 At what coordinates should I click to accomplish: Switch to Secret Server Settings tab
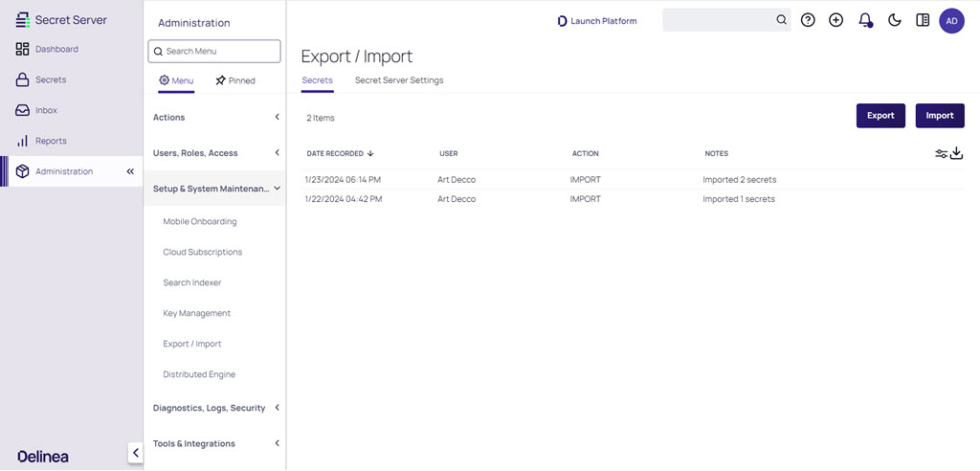(x=399, y=80)
